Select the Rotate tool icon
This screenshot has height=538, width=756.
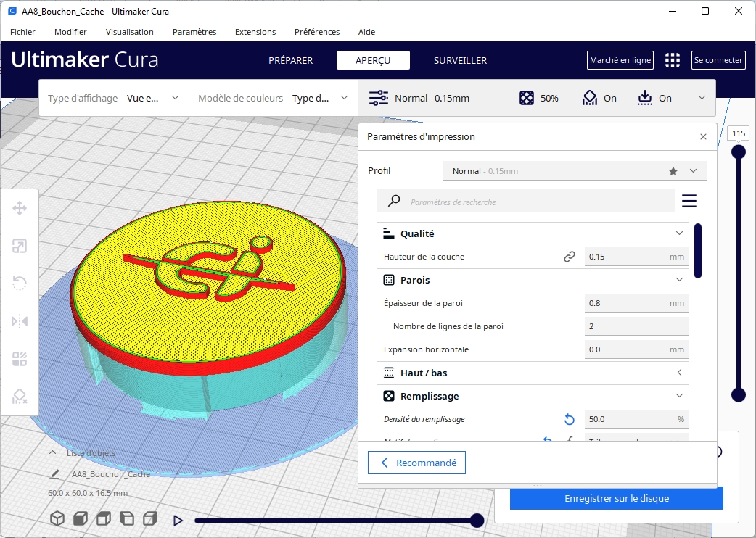20,284
